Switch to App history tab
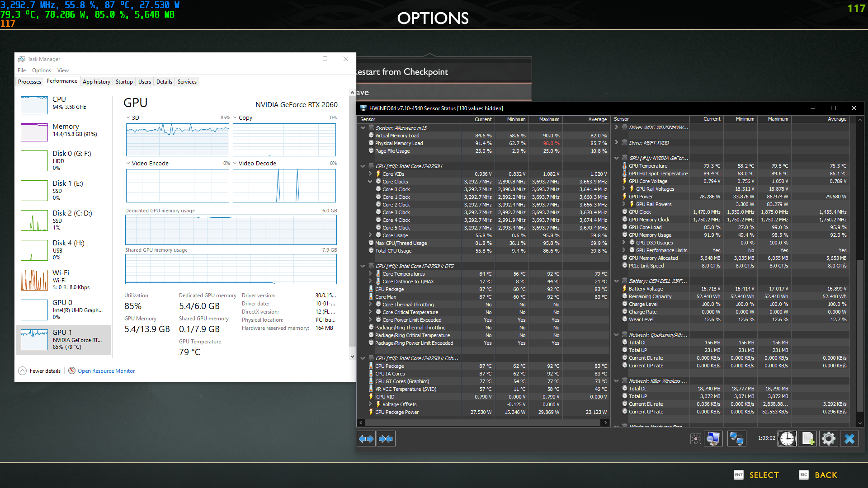This screenshot has width=868, height=488. point(96,82)
